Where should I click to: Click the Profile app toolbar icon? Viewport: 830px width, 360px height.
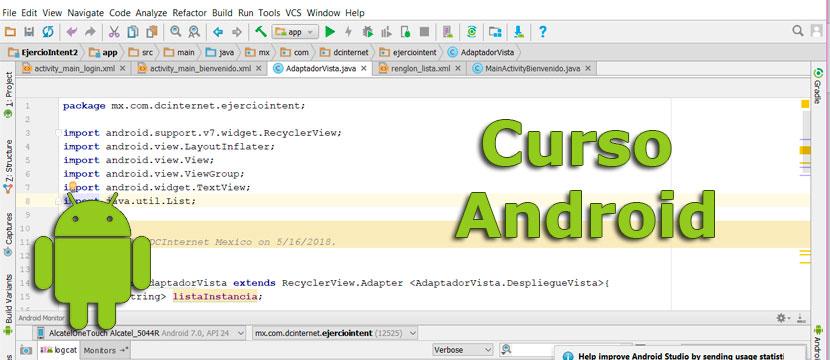click(386, 32)
